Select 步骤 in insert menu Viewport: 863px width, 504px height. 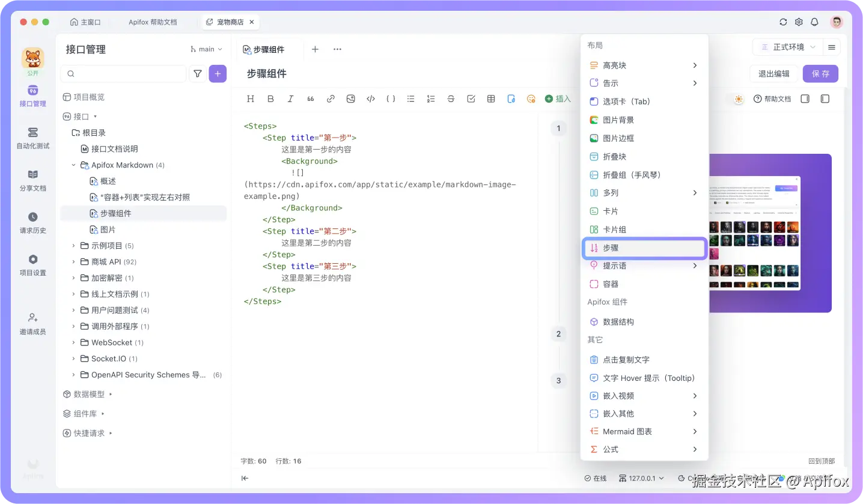pyautogui.click(x=644, y=247)
